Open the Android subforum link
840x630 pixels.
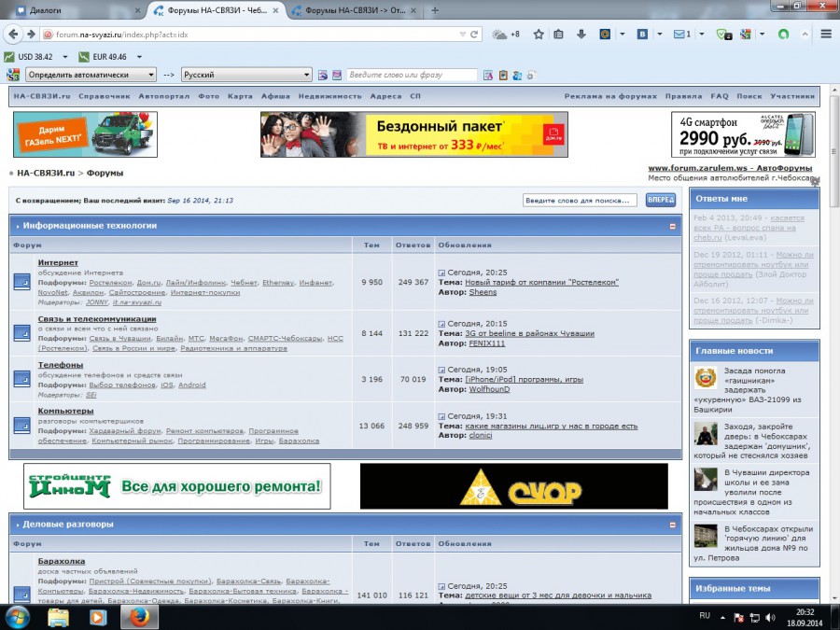(191, 385)
